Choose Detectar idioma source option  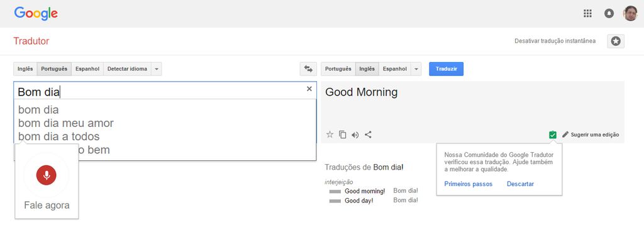(127, 69)
